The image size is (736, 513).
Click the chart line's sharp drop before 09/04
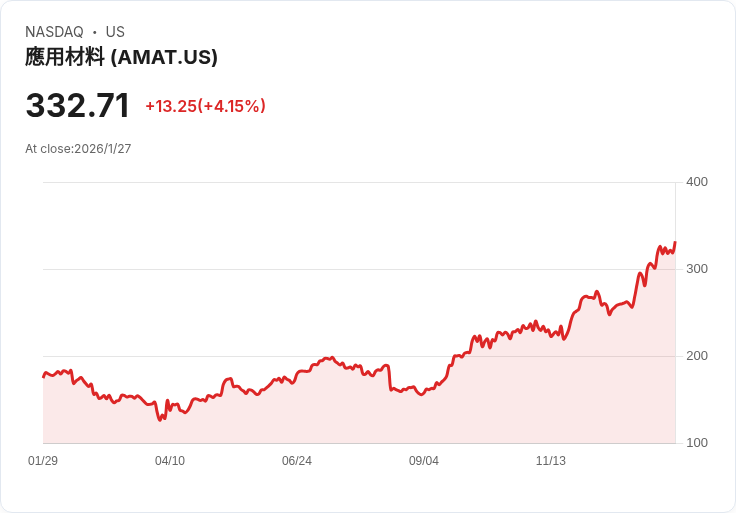(x=390, y=378)
